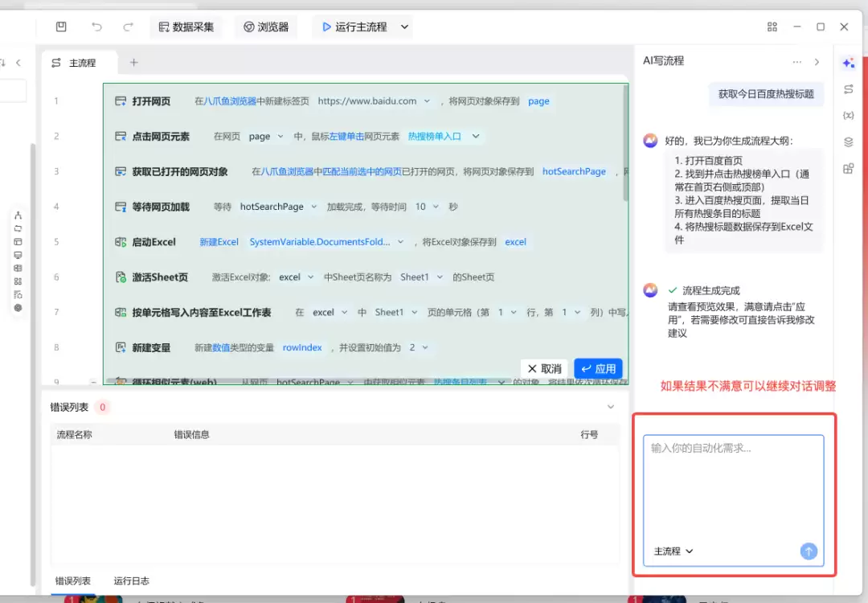Click the four-squares apps icon in left sidebar
Image resolution: width=868 pixels, height=603 pixels.
click(18, 281)
